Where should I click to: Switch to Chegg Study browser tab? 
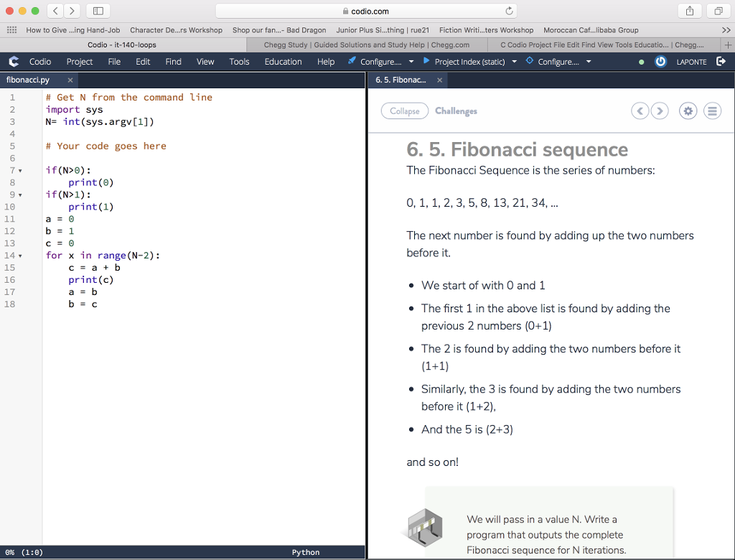click(367, 45)
